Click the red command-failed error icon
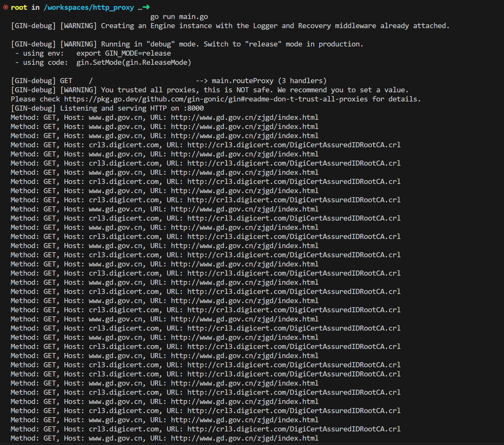Viewport: 504px width, 445px height. point(6,7)
